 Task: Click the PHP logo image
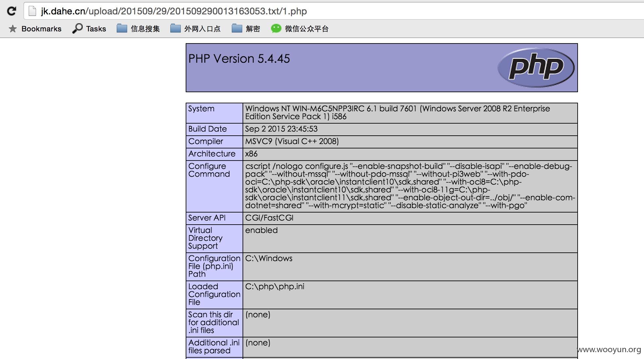[536, 68]
